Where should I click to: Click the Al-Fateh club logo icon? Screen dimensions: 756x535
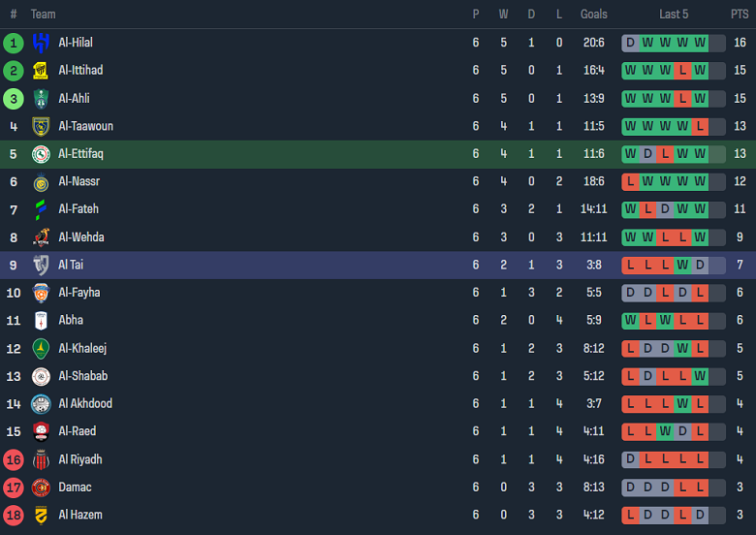41,209
